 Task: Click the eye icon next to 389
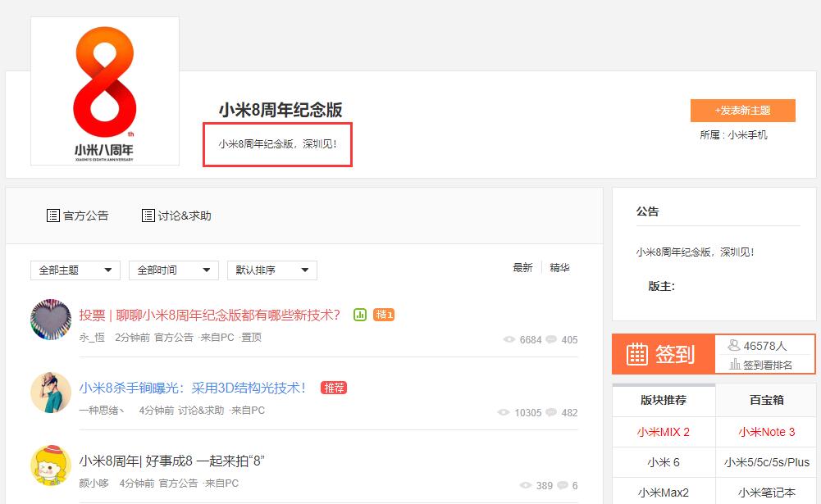pyautogui.click(x=526, y=485)
